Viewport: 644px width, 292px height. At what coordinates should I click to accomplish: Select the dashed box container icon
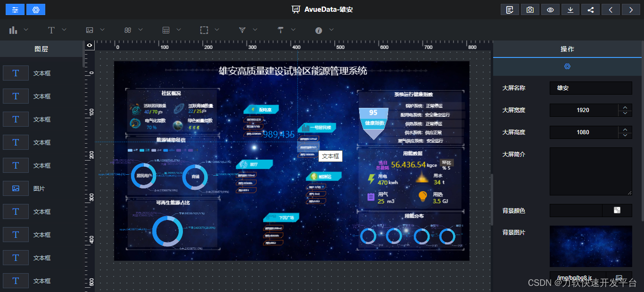point(204,30)
